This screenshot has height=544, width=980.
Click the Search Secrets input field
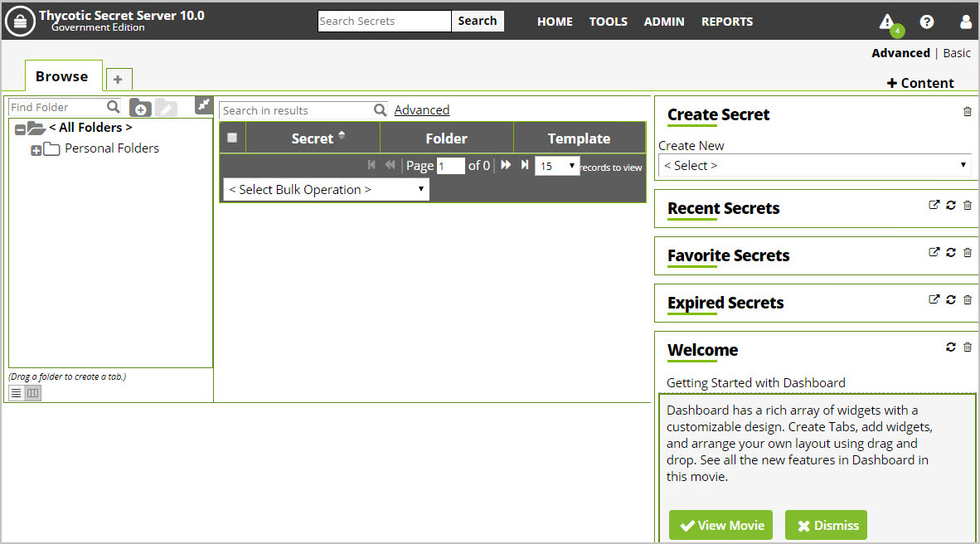point(385,21)
